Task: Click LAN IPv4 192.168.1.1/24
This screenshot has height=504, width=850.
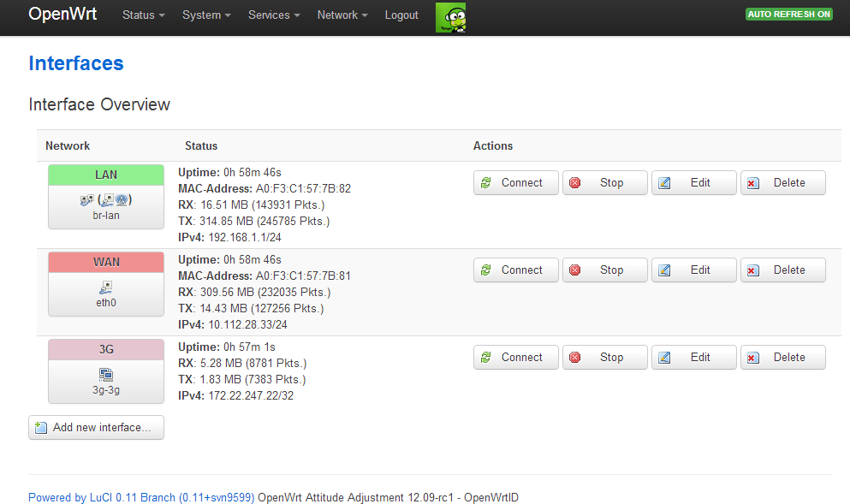Action: pos(230,237)
